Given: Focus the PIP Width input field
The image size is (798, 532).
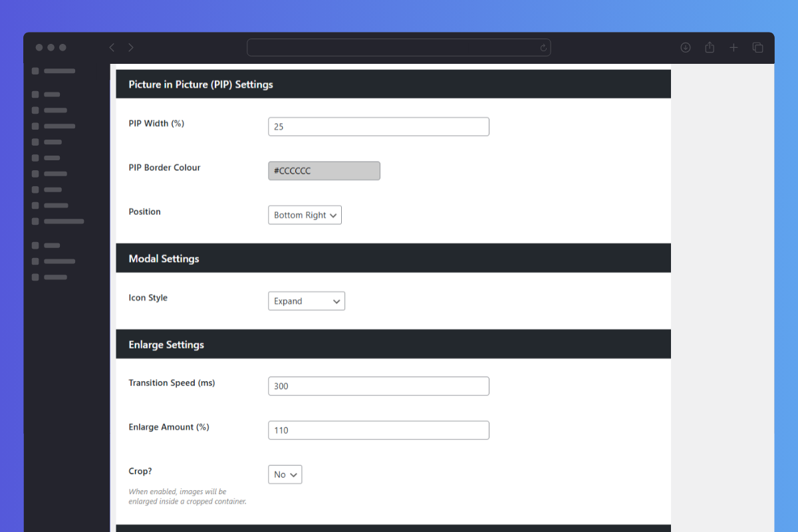Looking at the screenshot, I should (x=378, y=126).
